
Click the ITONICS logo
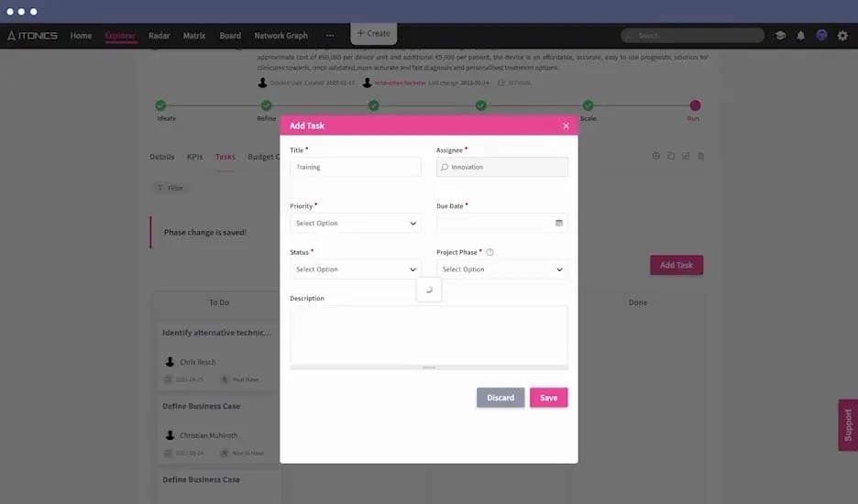32,36
